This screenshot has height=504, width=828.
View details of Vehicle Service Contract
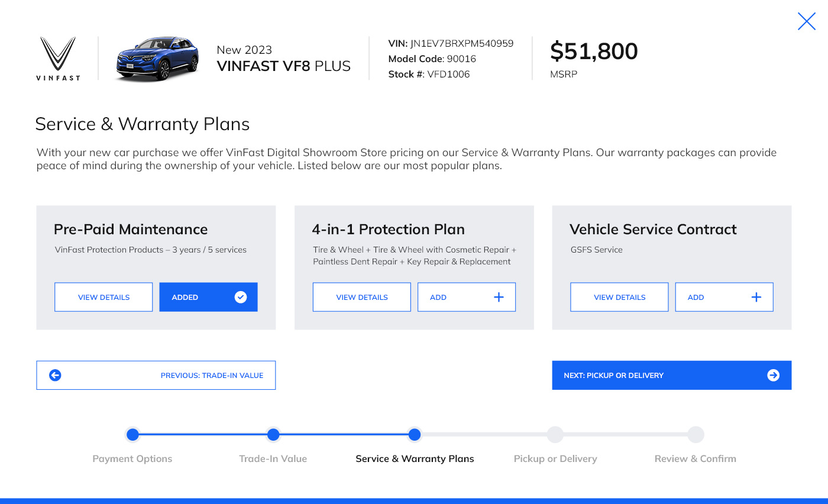click(x=619, y=297)
